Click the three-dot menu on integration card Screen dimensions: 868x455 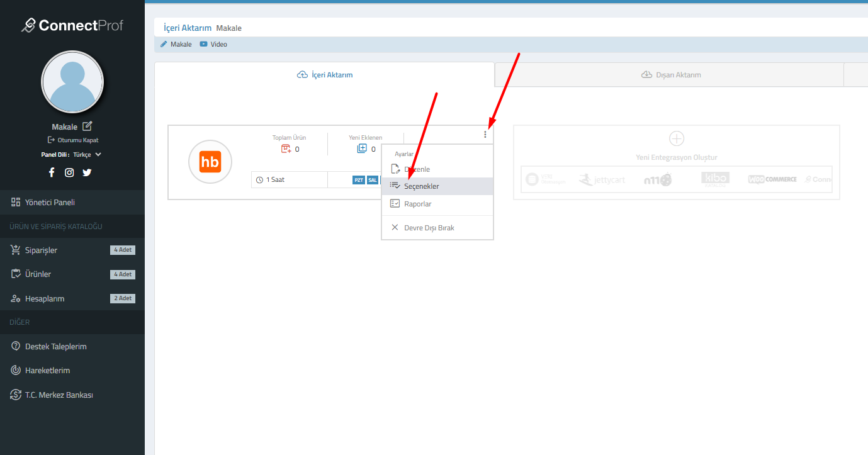point(485,134)
